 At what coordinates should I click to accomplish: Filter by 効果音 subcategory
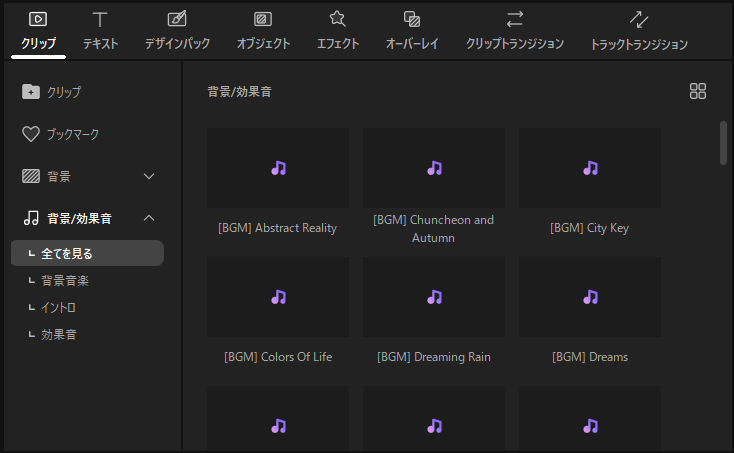coord(58,334)
